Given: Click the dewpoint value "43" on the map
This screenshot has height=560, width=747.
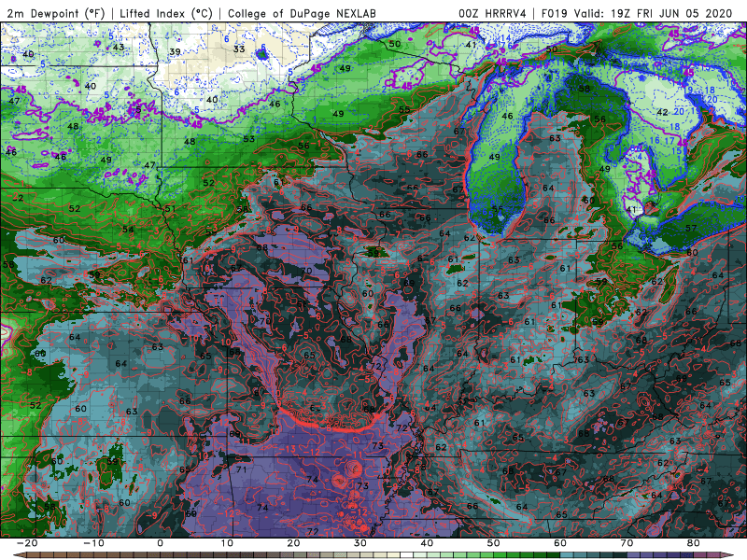Looking at the screenshot, I should click(119, 48).
